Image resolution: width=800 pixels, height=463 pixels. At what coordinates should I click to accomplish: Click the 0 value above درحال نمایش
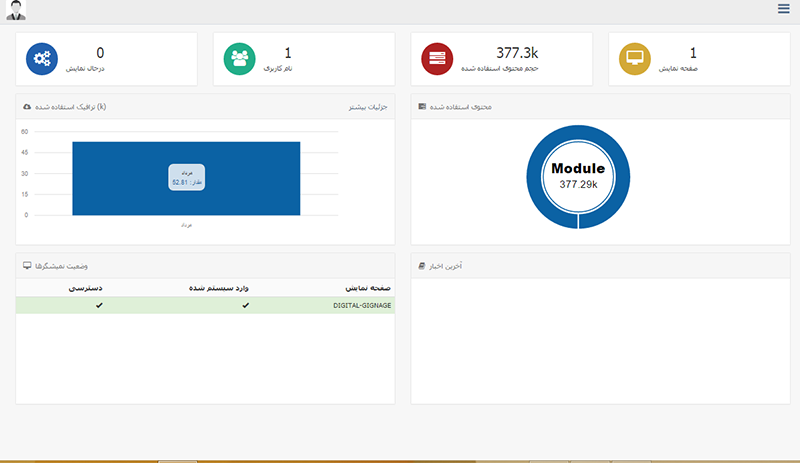100,53
